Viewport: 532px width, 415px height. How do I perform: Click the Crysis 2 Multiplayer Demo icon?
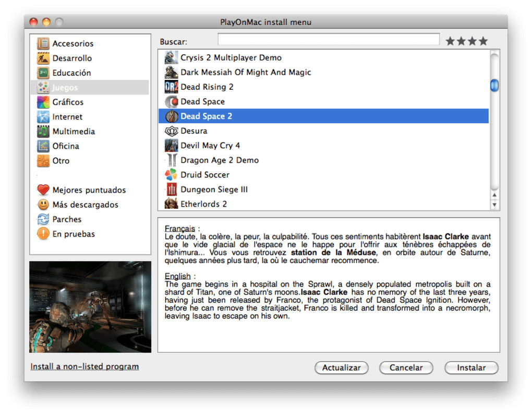(172, 57)
